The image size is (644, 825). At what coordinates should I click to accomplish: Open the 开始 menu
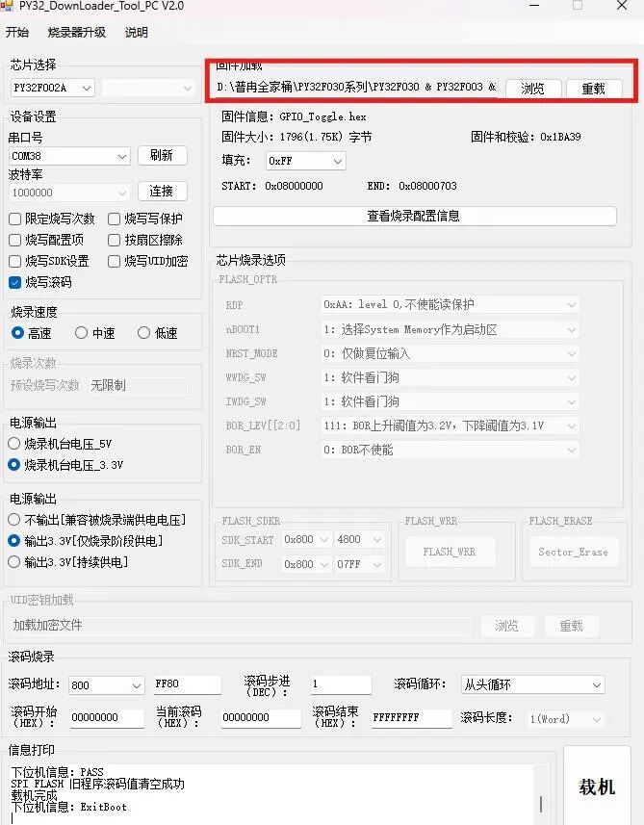pyautogui.click(x=16, y=33)
